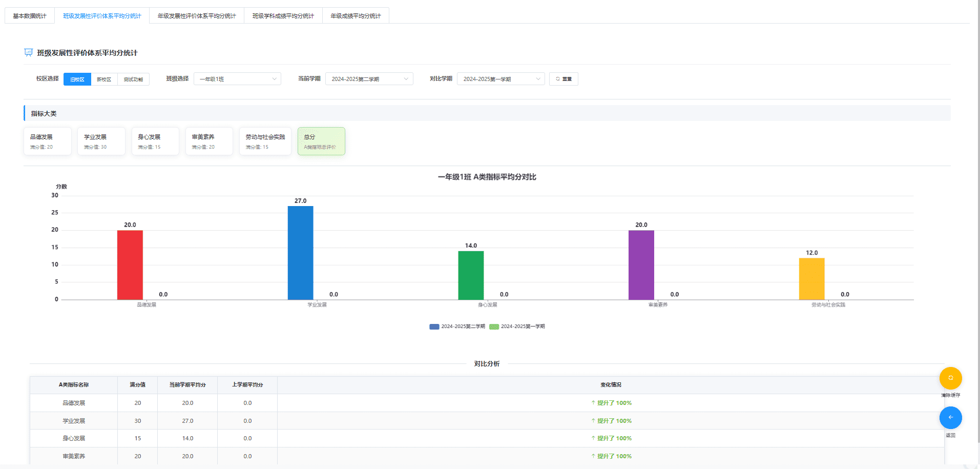Expand the 当前学期 semester dropdown

tap(369, 79)
